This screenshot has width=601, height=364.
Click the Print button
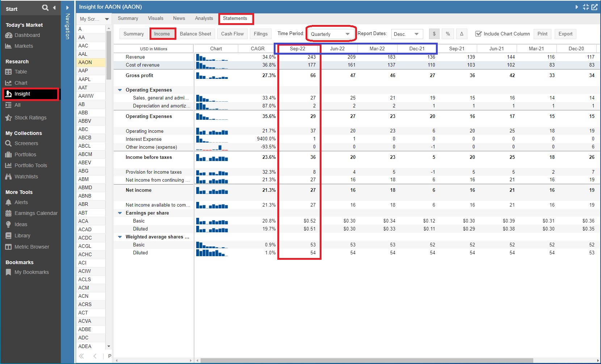(x=542, y=34)
